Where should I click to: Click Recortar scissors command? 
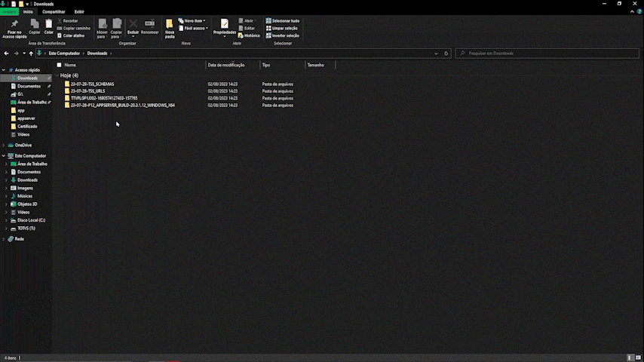[x=68, y=20]
